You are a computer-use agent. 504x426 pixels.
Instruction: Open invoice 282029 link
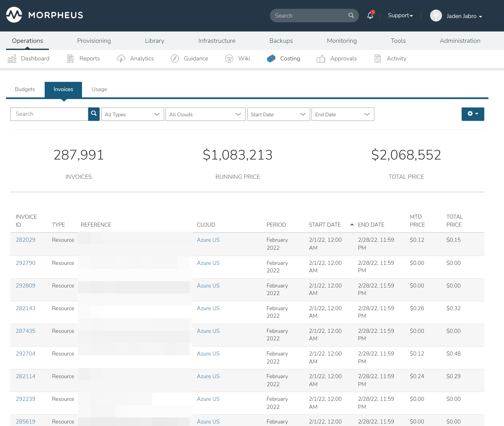(x=26, y=240)
